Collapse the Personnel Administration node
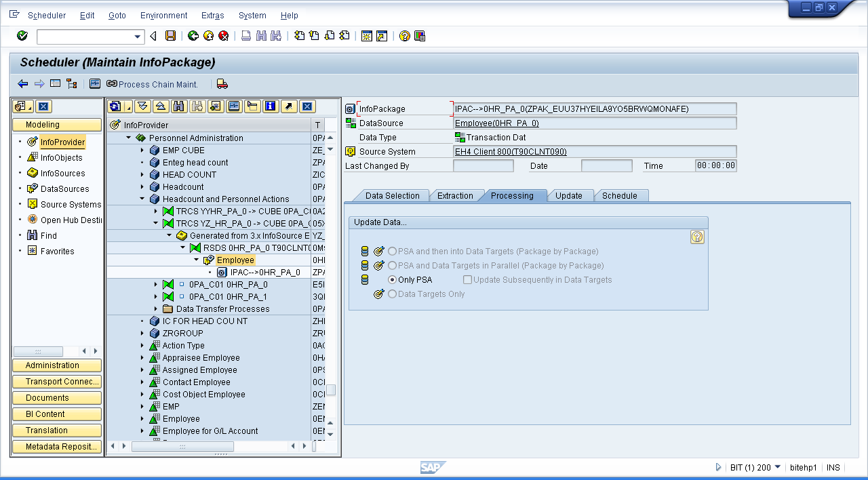 [x=128, y=138]
